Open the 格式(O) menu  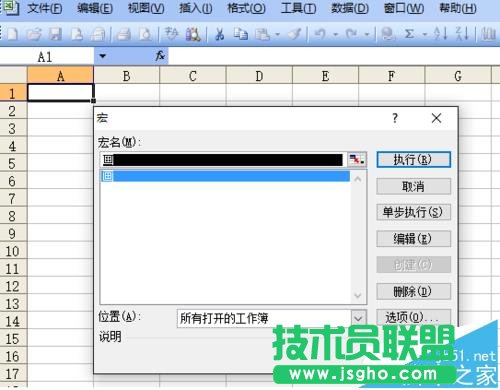coord(247,8)
